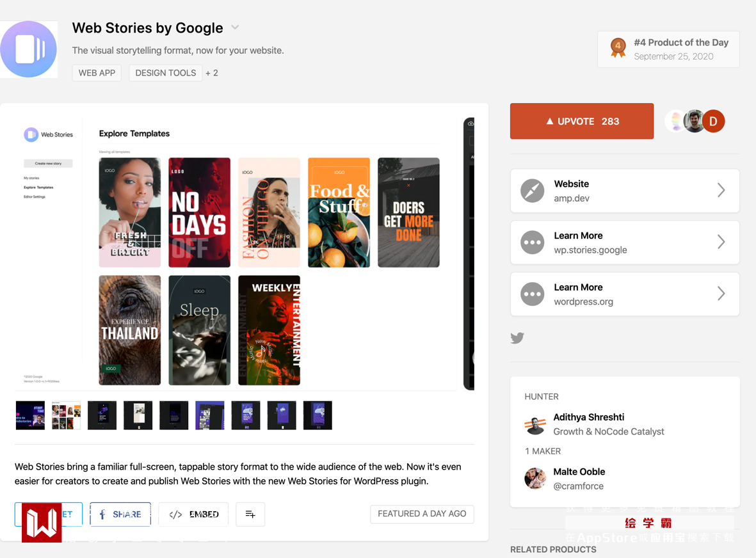
Task: Open hunter Adithya Shreshti's avatar
Action: (x=535, y=424)
